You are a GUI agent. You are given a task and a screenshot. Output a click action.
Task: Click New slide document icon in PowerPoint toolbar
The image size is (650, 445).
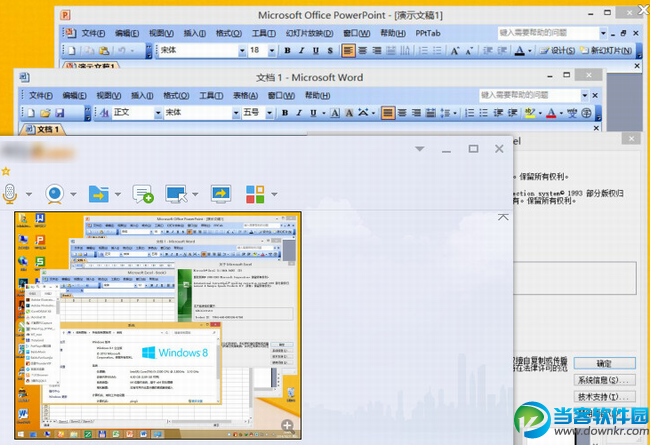pyautogui.click(x=72, y=51)
